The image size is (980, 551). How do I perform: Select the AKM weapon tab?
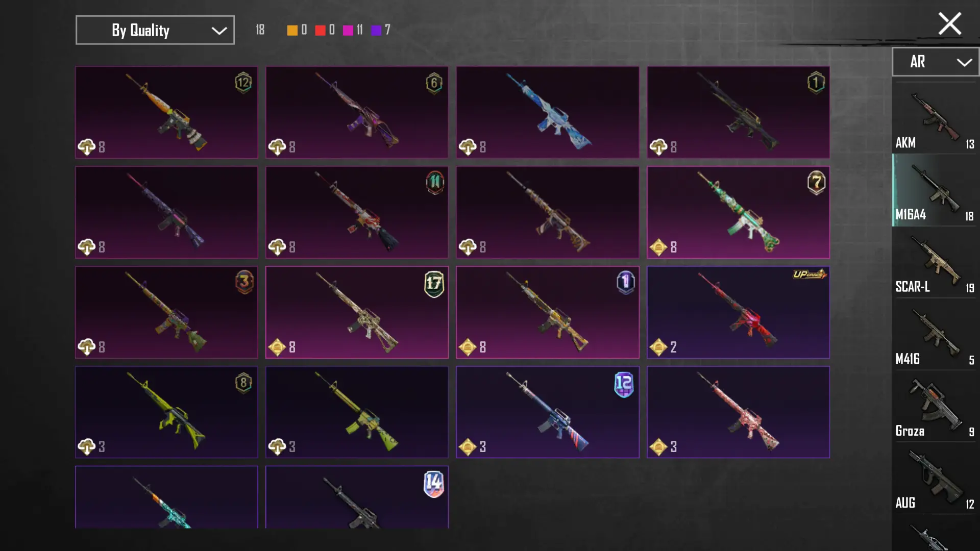pos(935,118)
